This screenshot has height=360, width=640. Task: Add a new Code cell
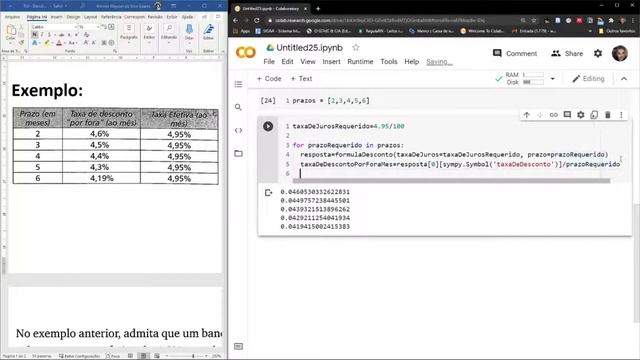(x=269, y=79)
